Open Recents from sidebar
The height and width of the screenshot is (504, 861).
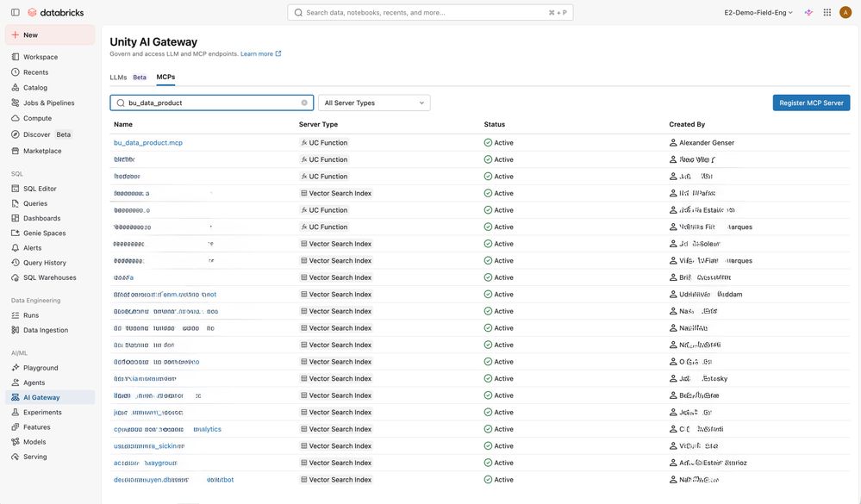click(35, 72)
